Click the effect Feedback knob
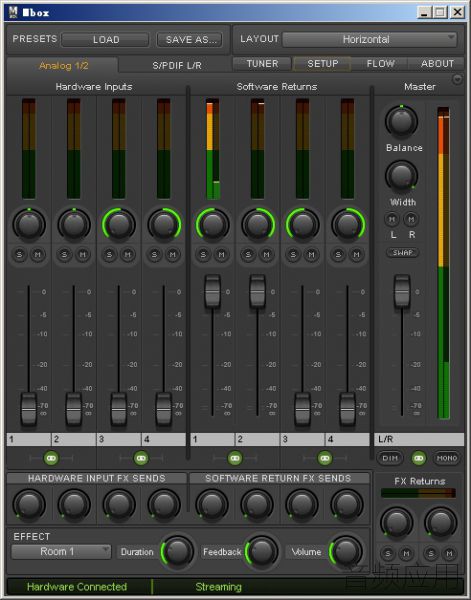Screen dimensions: 471x600 click(x=262, y=551)
